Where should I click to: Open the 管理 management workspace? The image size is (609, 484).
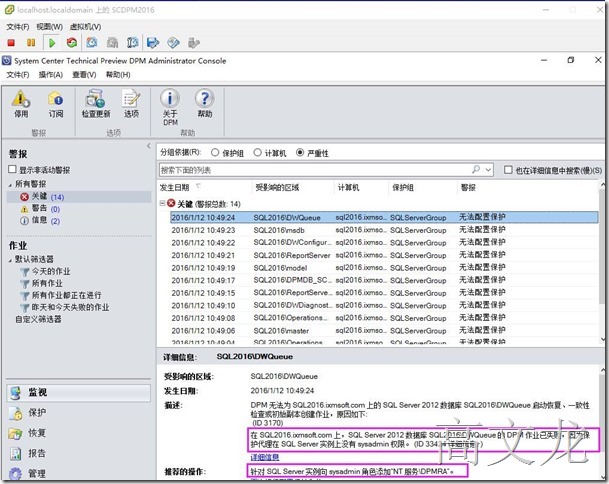(x=79, y=474)
